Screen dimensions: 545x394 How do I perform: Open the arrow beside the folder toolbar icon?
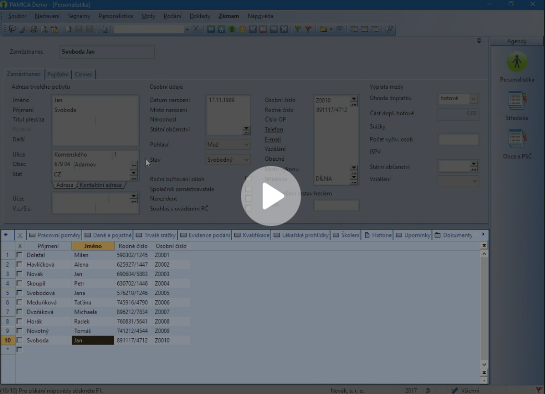[331, 29]
